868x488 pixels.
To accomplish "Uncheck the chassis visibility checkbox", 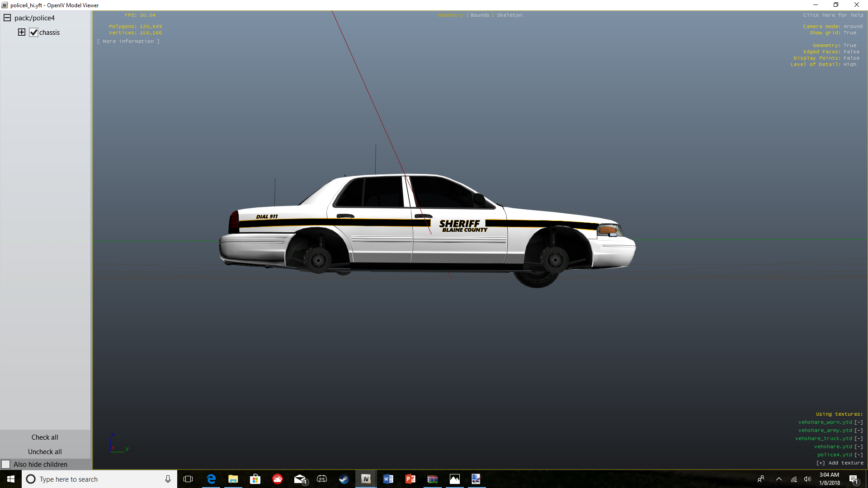I will pyautogui.click(x=33, y=33).
